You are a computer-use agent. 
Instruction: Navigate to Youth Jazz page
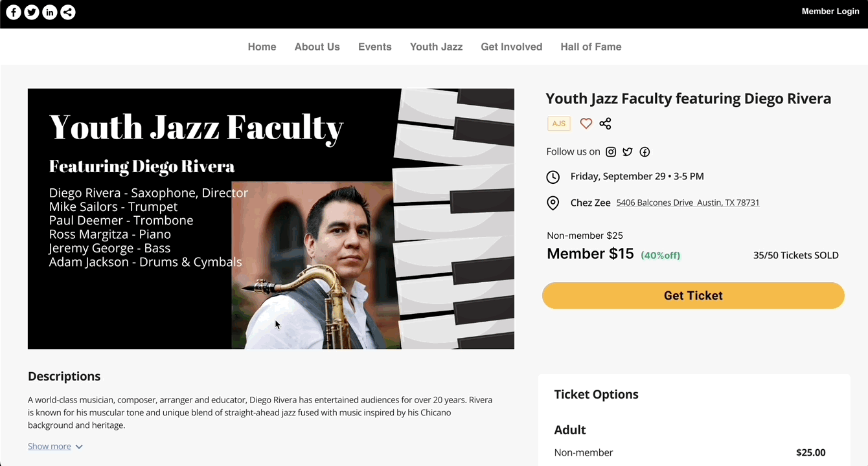436,47
